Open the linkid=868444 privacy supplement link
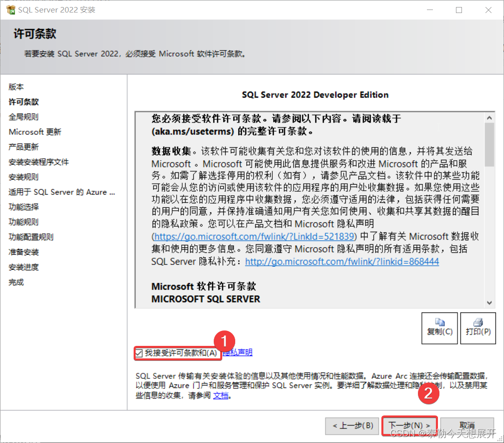Viewport: 504px width, 443px height. point(342,262)
